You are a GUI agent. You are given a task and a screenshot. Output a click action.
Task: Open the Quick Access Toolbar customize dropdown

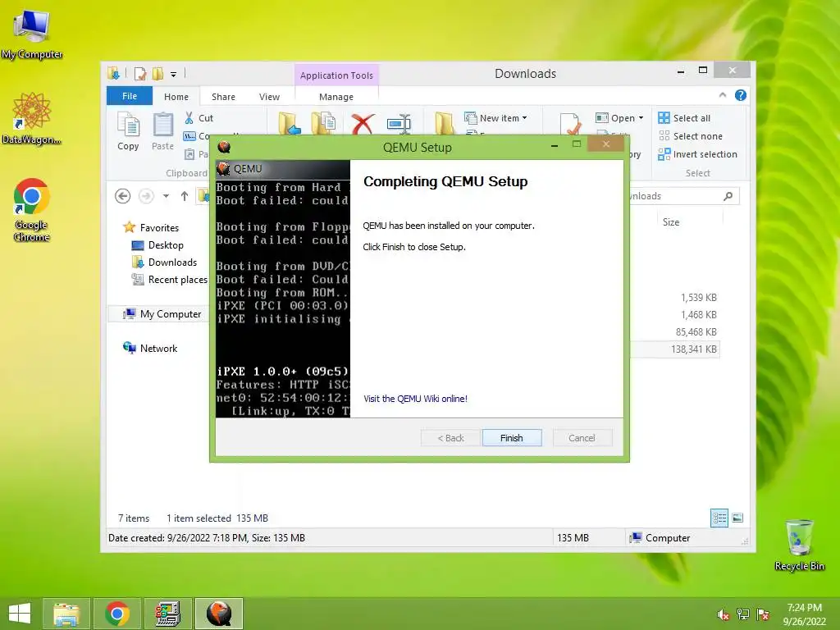[x=174, y=75]
